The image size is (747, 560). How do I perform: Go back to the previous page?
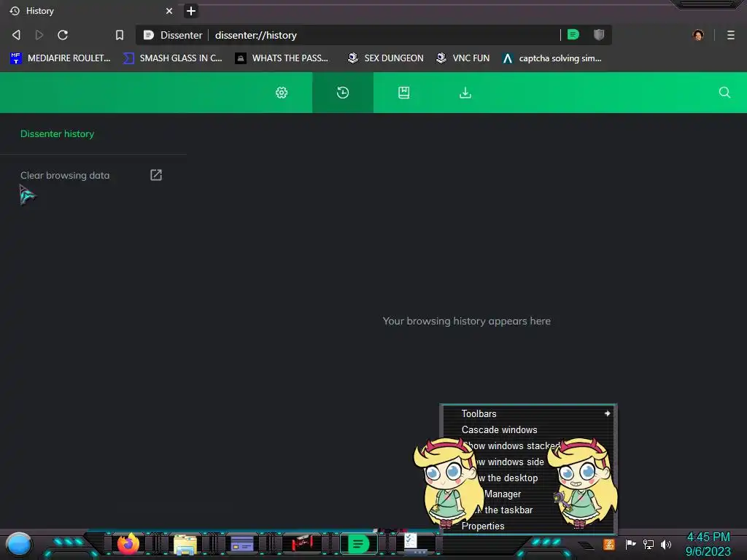tap(16, 35)
